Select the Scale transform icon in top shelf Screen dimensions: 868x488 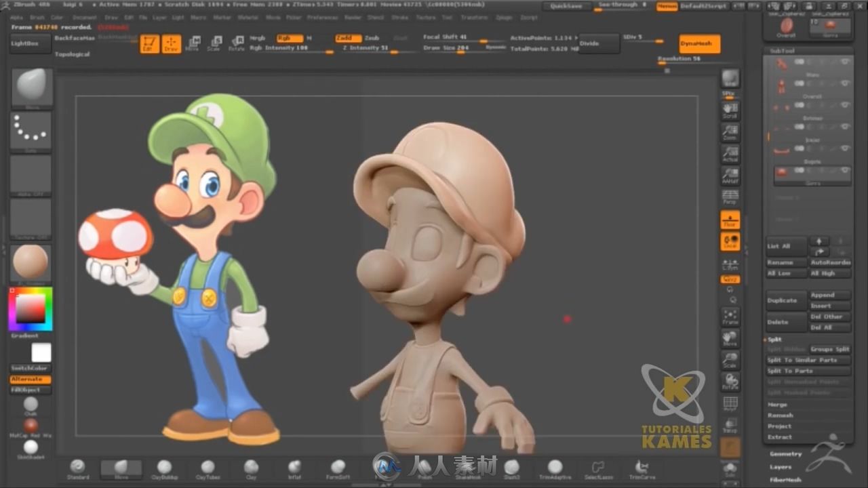click(x=214, y=45)
